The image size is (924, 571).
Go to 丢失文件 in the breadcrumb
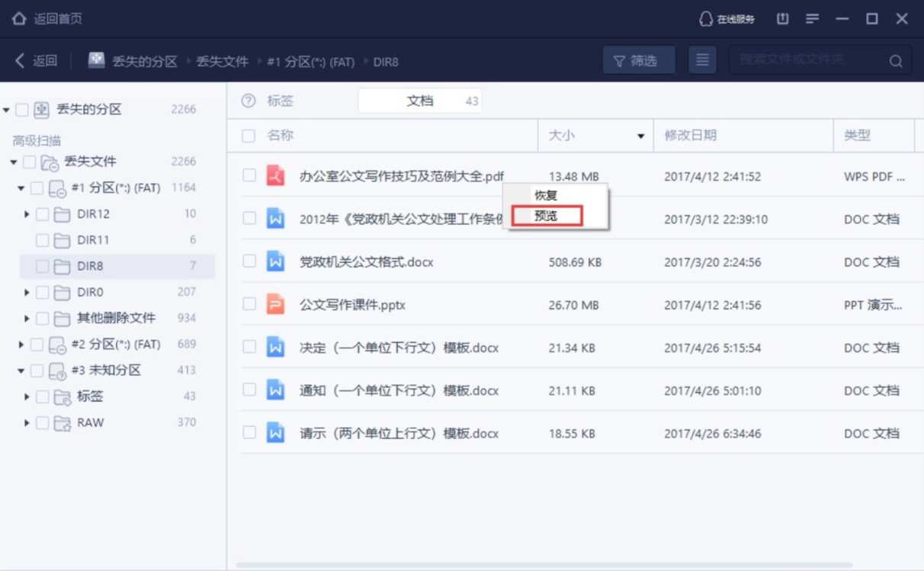[222, 61]
